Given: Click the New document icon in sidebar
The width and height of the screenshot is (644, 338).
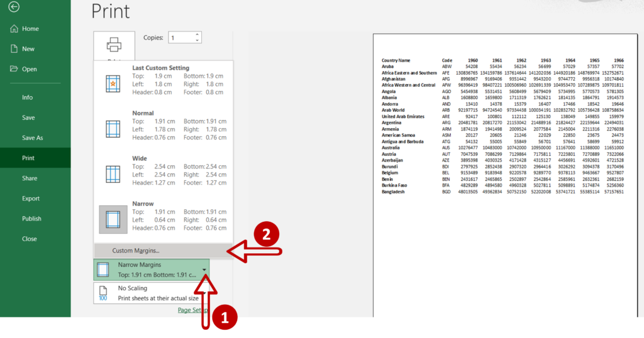Looking at the screenshot, I should 14,48.
